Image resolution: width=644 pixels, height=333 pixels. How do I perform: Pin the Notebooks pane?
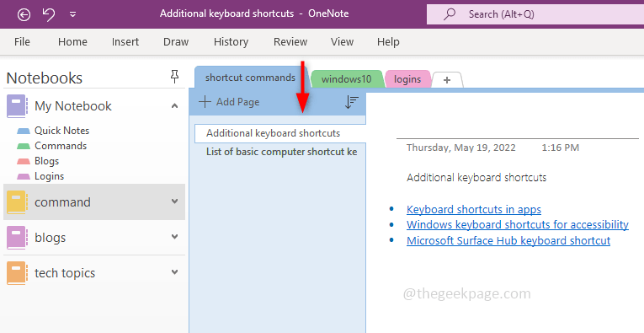[x=174, y=77]
